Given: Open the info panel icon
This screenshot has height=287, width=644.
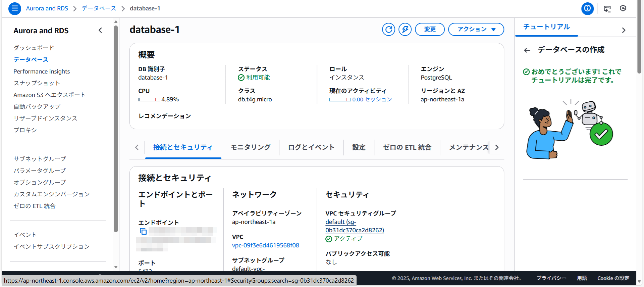Looking at the screenshot, I should click(587, 8).
